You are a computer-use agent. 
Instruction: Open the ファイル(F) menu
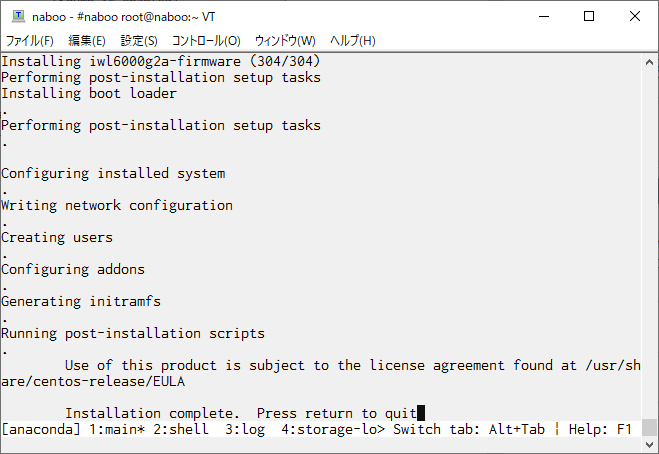point(29,41)
